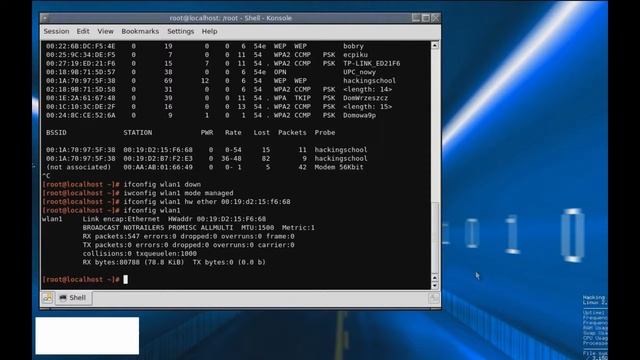Click the 'UPC_nowy' network name

(359, 72)
